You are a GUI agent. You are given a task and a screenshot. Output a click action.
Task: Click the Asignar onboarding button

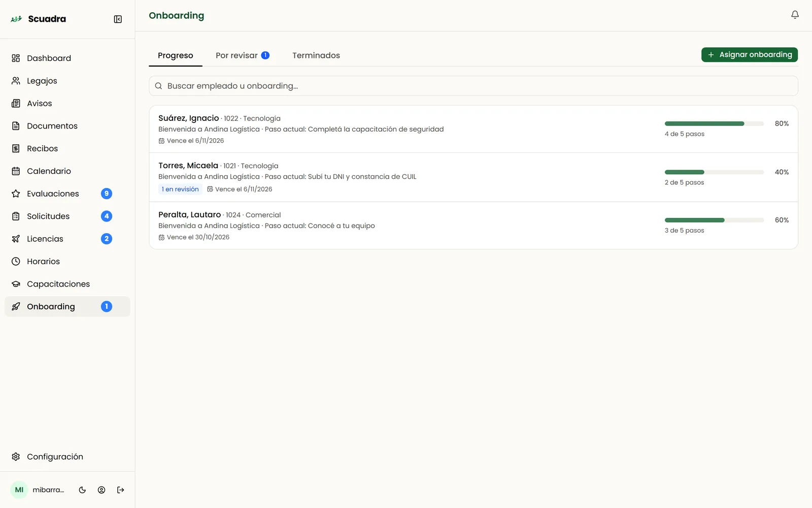[750, 54]
